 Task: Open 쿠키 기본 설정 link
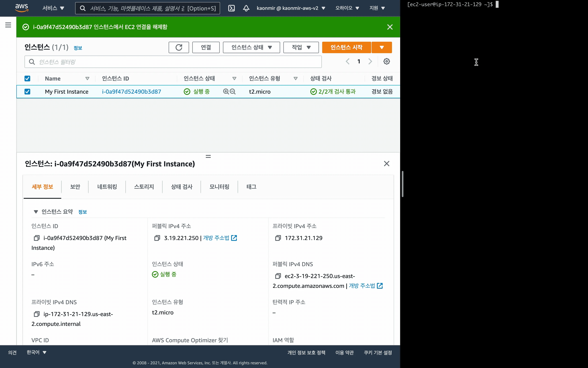tap(378, 352)
